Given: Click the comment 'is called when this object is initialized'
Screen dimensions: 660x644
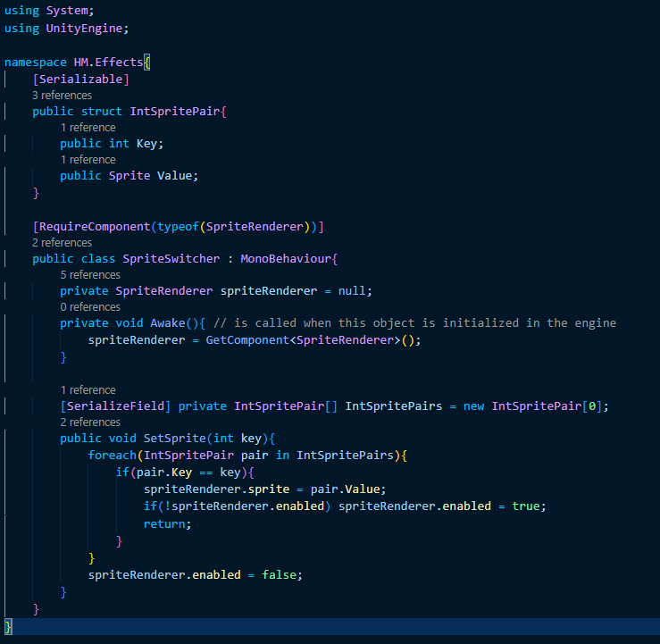Looking at the screenshot, I should click(376, 323).
